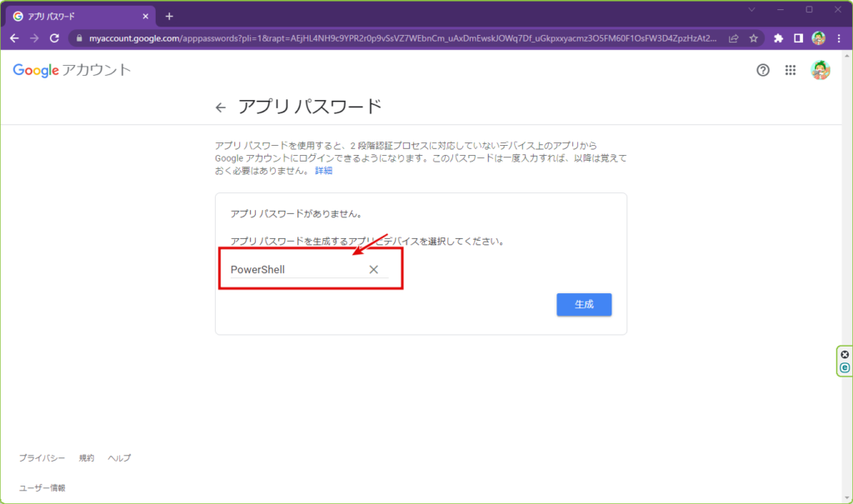Open the Google apps grid
Screen dimensions: 853x504
pos(791,70)
